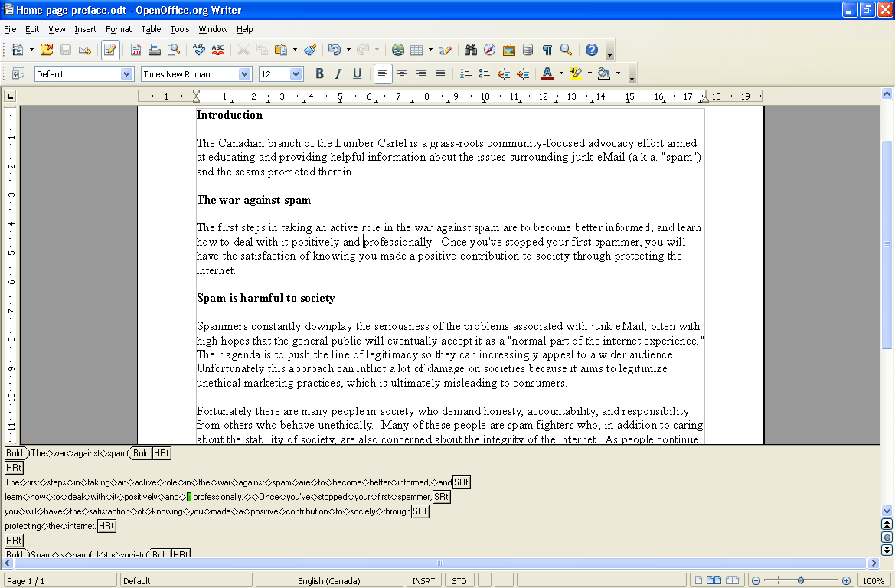Toggle nonprinting characters display
The width and height of the screenshot is (895, 588).
547,49
